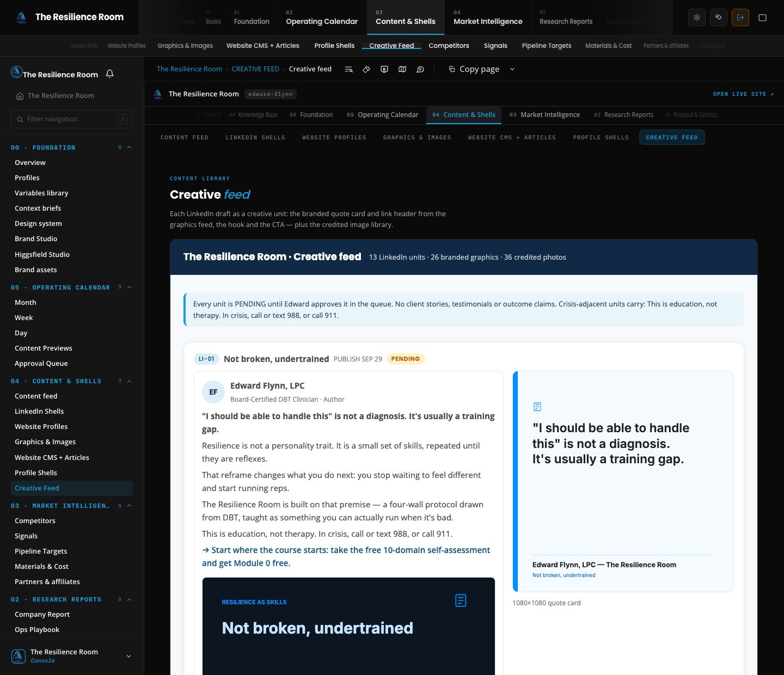Click the presentation play icon in toolbar
The width and height of the screenshot is (784, 675).
coord(384,69)
